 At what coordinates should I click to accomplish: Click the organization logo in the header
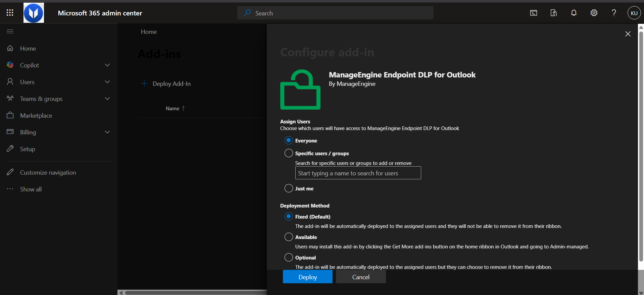(34, 13)
